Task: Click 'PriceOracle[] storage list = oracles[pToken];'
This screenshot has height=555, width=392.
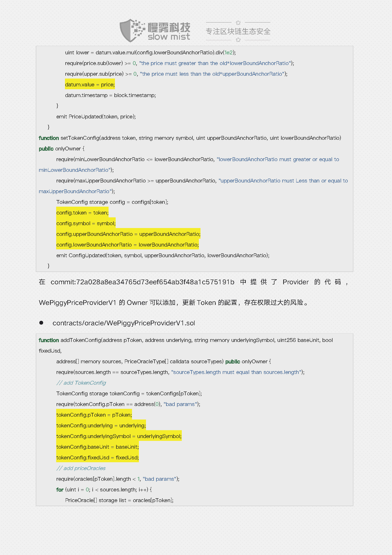Action: (119, 500)
